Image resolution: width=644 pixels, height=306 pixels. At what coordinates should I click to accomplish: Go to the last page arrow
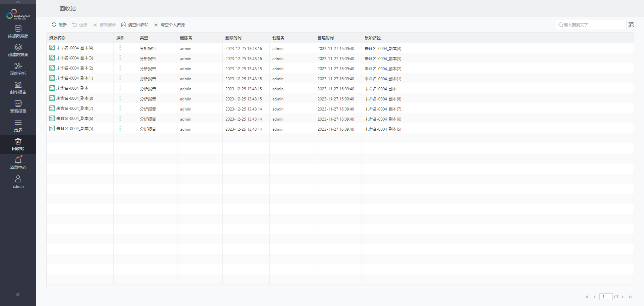pos(630,297)
